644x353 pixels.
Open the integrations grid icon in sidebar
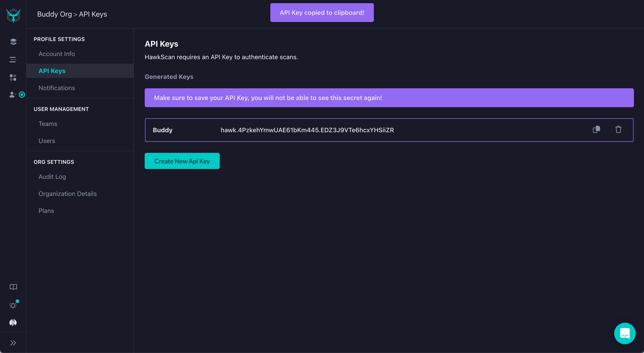pyautogui.click(x=13, y=78)
